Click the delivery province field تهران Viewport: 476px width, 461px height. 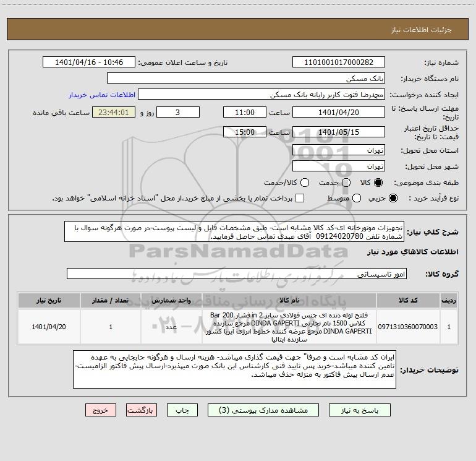coord(339,150)
